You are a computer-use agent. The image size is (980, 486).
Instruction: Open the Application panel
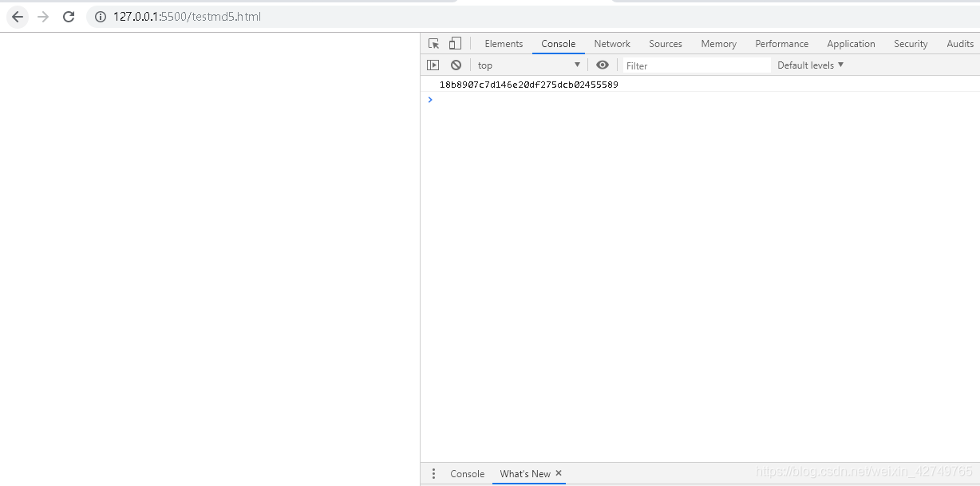tap(851, 43)
